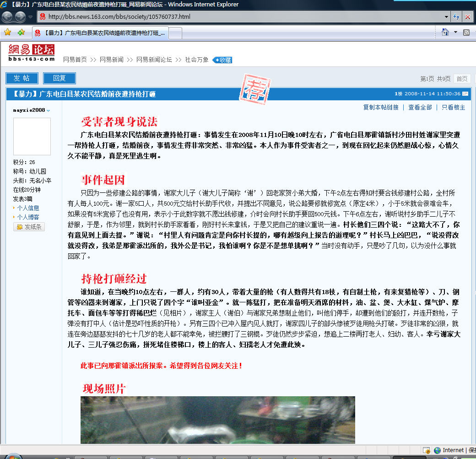Click inside the URL address field
Viewport: 476px width, 459px height.
[243, 17]
